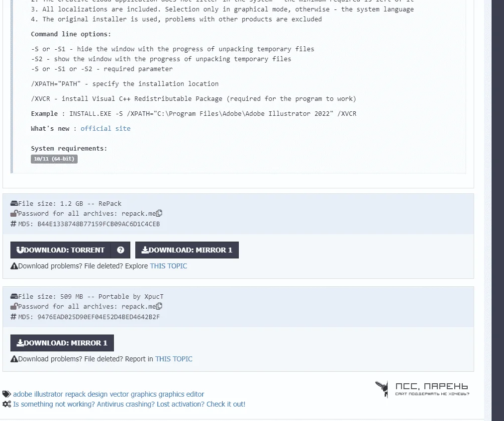Image resolution: width=504 pixels, height=421 pixels.
Task: Open the 'vector graphics' tag
Action: pyautogui.click(x=133, y=394)
